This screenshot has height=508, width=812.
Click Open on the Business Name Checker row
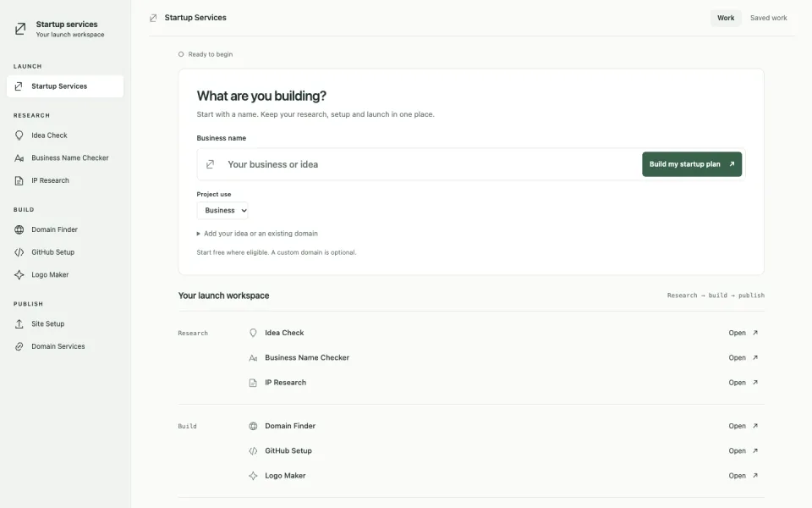(x=743, y=357)
